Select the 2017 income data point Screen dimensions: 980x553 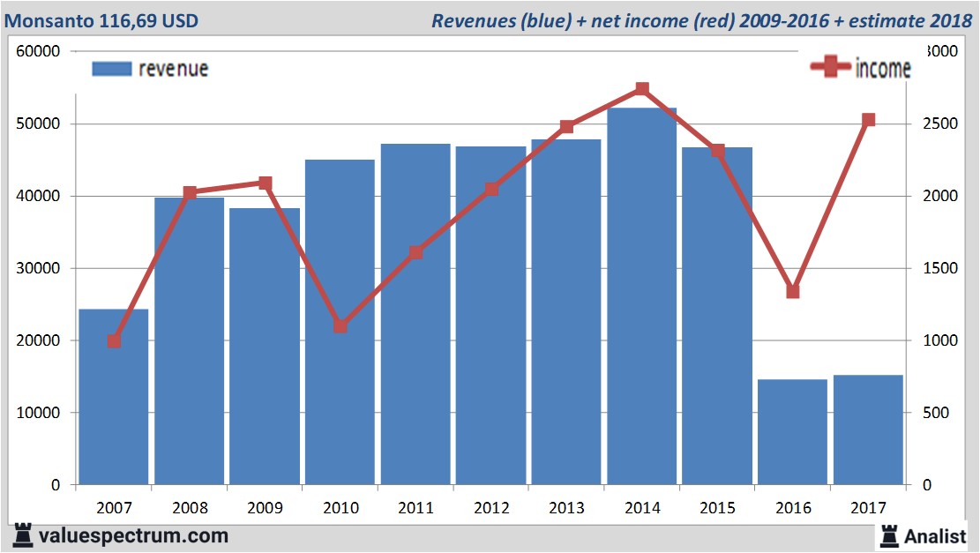point(868,120)
